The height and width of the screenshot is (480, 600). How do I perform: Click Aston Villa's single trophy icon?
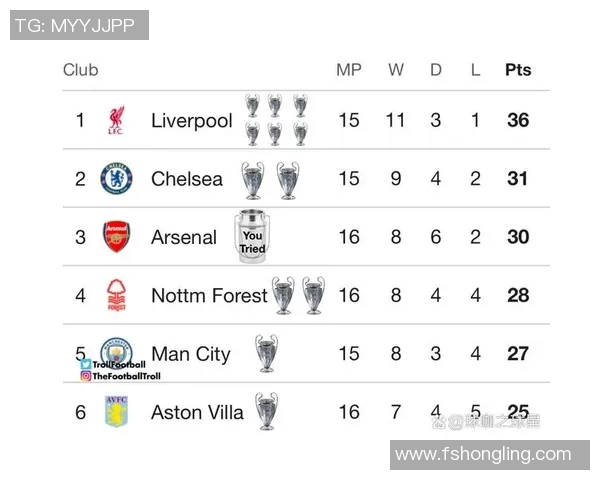coord(265,411)
